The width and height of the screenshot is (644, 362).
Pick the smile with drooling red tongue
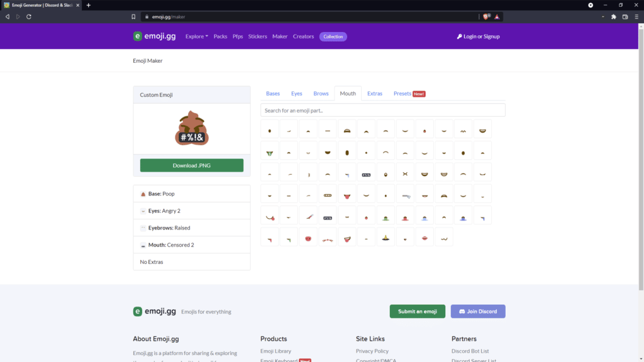tap(269, 216)
